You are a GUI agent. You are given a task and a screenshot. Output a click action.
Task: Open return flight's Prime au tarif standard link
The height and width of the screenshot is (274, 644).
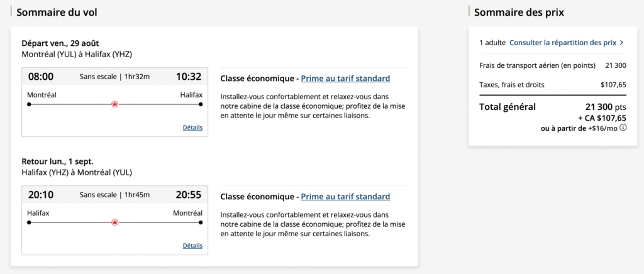pyautogui.click(x=345, y=197)
